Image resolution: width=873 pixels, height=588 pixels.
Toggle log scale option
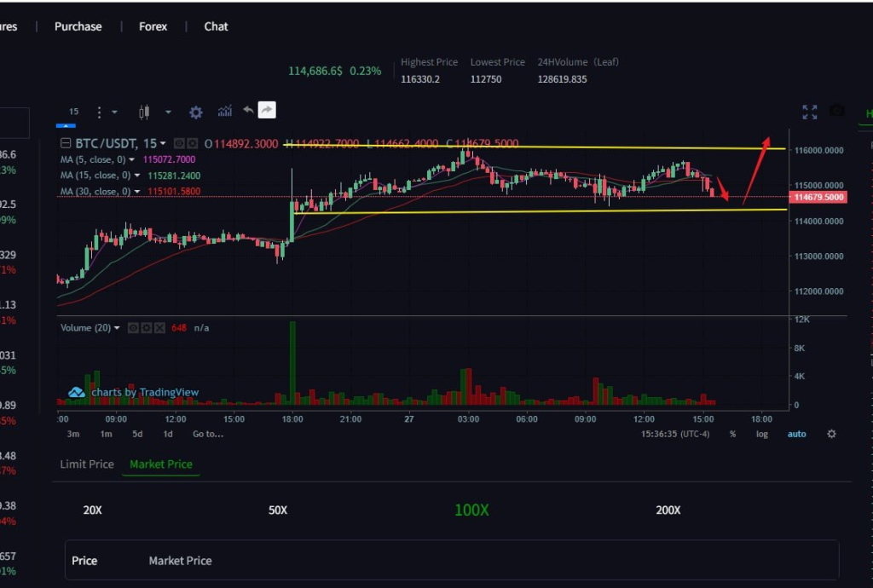coord(762,434)
